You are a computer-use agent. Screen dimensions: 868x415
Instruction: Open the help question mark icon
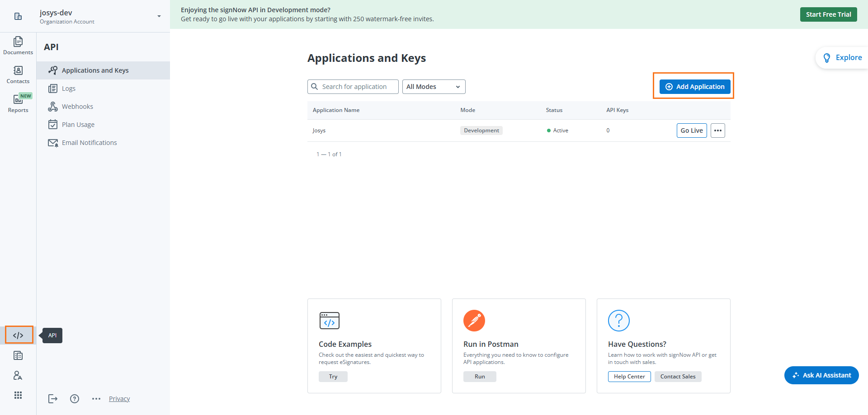coord(75,399)
